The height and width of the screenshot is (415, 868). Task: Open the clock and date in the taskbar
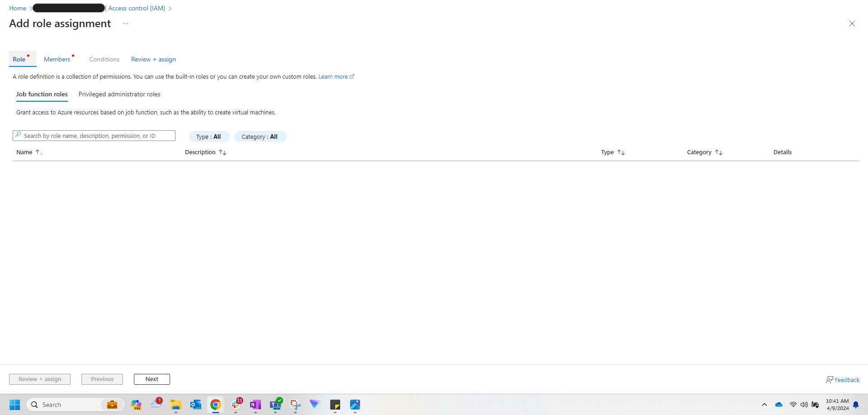coord(837,405)
